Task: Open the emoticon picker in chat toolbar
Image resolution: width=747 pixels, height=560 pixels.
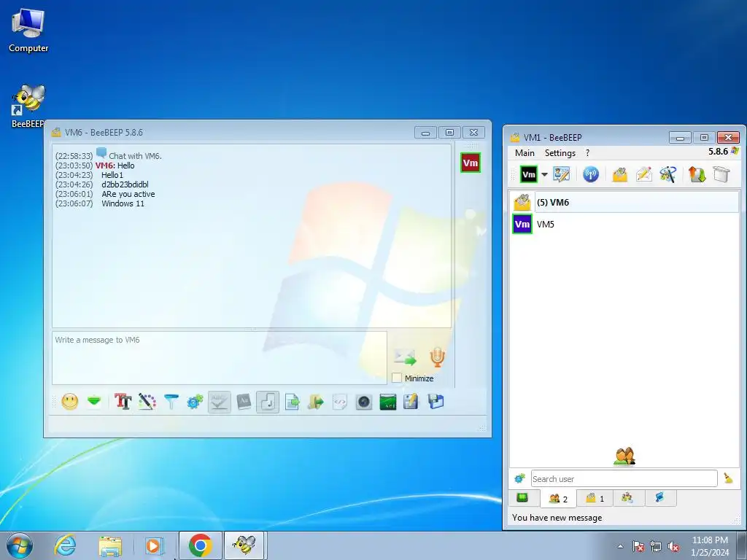Action: (x=69, y=402)
